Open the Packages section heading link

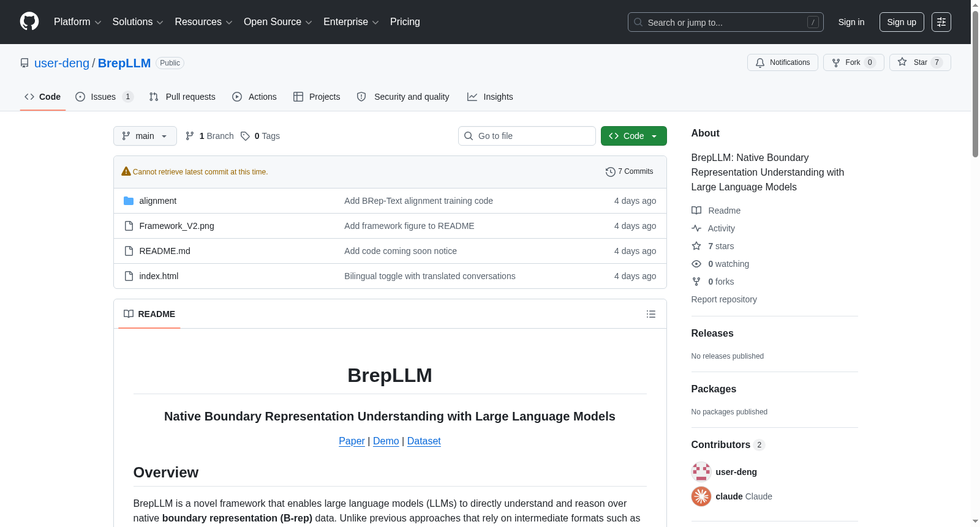[x=714, y=389]
